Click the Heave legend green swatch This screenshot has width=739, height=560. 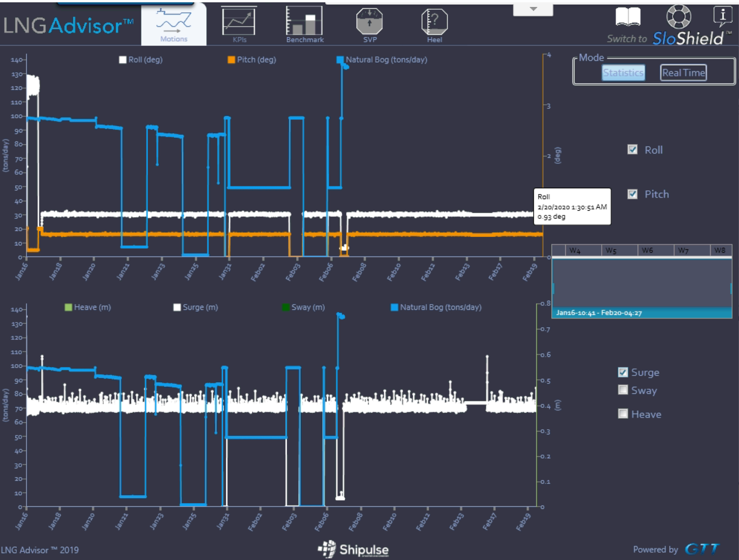pos(68,308)
